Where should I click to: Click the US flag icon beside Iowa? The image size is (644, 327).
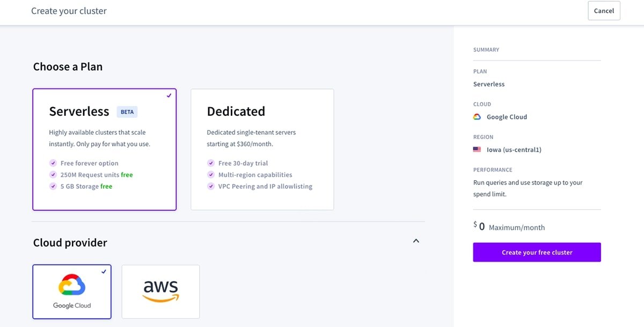click(x=477, y=150)
